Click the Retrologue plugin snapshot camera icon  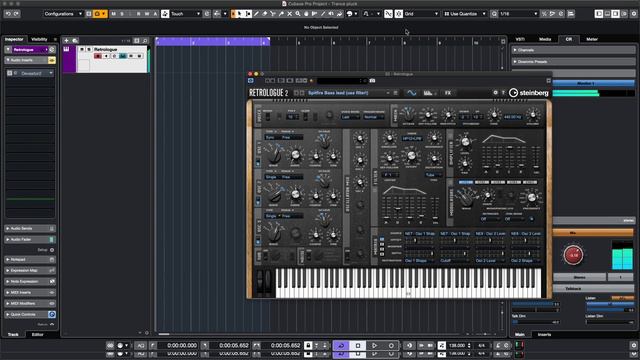372,81
